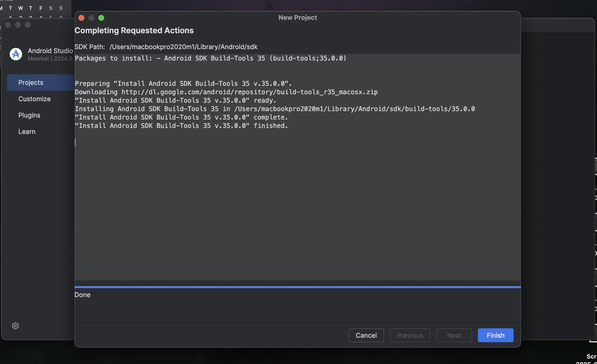The height and width of the screenshot is (364, 597).
Task: Click the Android Studio title text
Action: coord(50,51)
